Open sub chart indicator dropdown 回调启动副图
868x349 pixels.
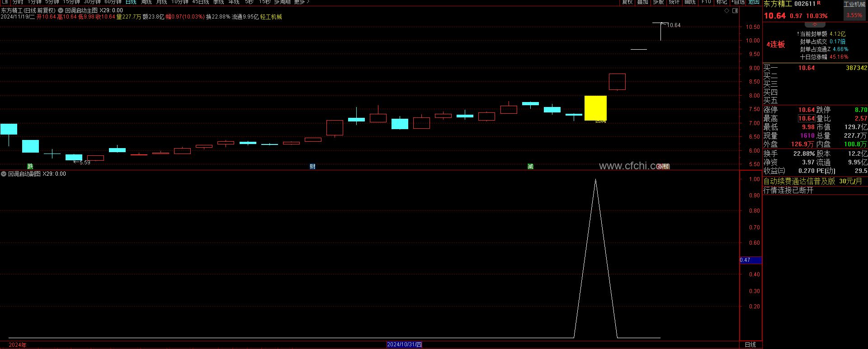coord(4,174)
